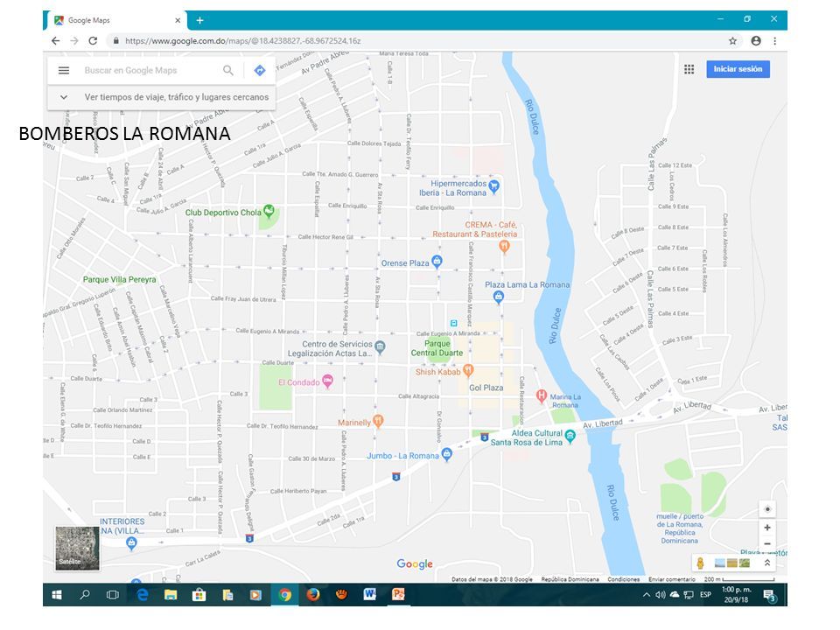Select the Jumbo - La Romana shopping pin
The height and width of the screenshot is (630, 840).
tap(447, 455)
